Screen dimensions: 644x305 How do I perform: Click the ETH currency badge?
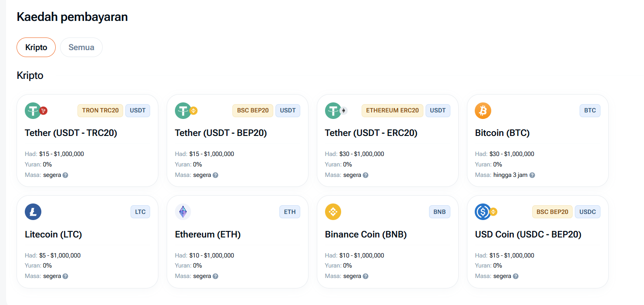pyautogui.click(x=290, y=212)
